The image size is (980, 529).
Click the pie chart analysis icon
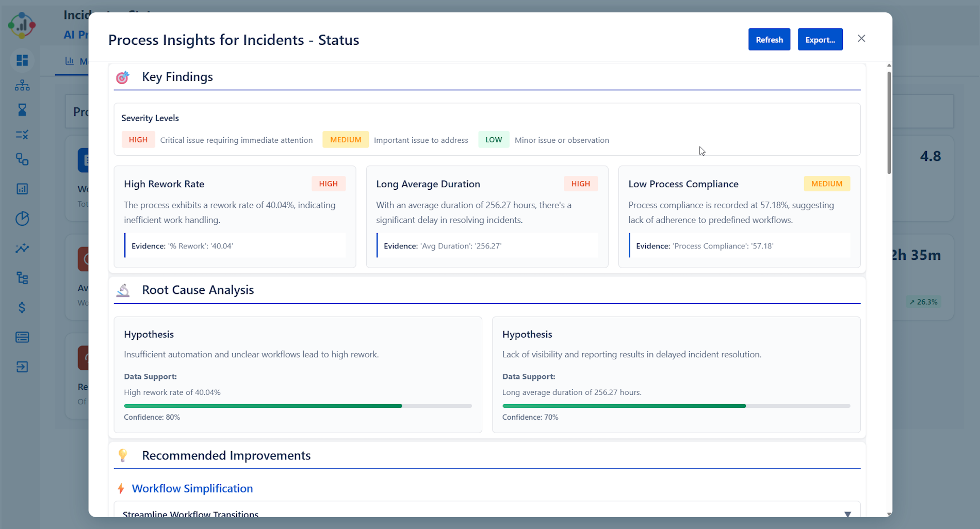(22, 218)
